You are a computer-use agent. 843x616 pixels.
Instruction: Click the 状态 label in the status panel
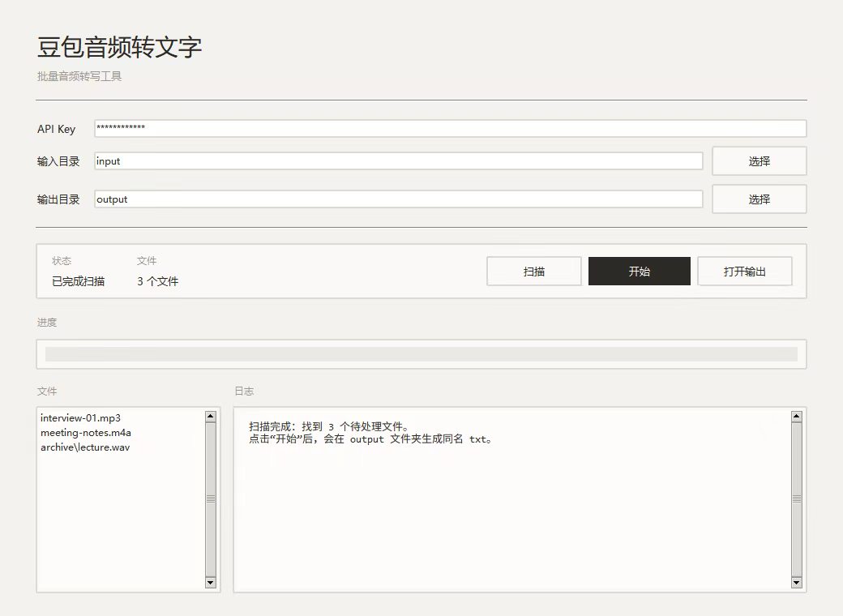pos(62,261)
